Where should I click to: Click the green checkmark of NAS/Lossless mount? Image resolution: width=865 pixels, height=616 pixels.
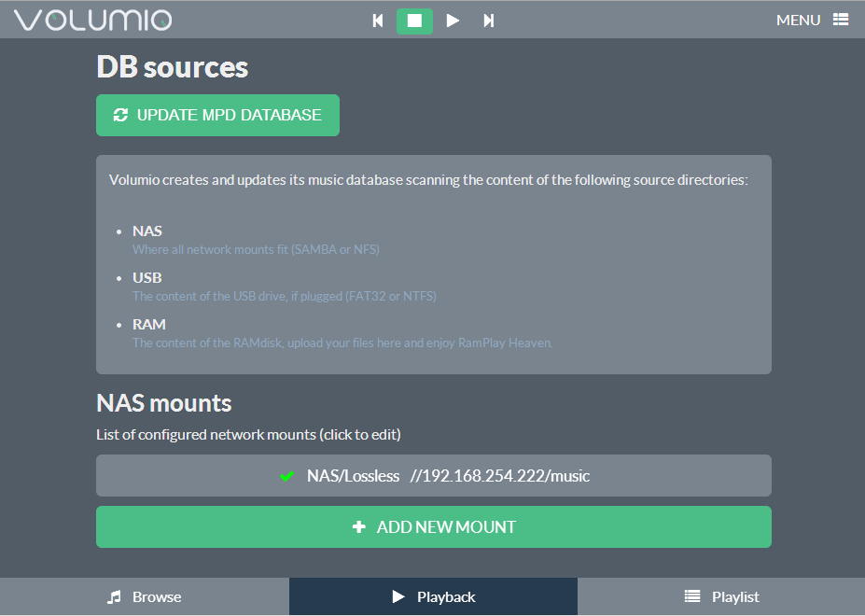click(x=286, y=476)
